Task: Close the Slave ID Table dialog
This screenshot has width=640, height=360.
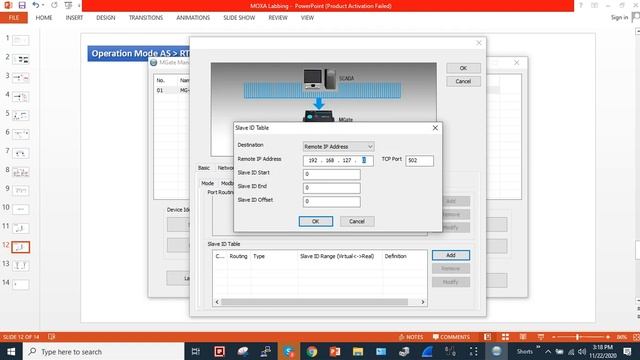Action: pyautogui.click(x=435, y=128)
